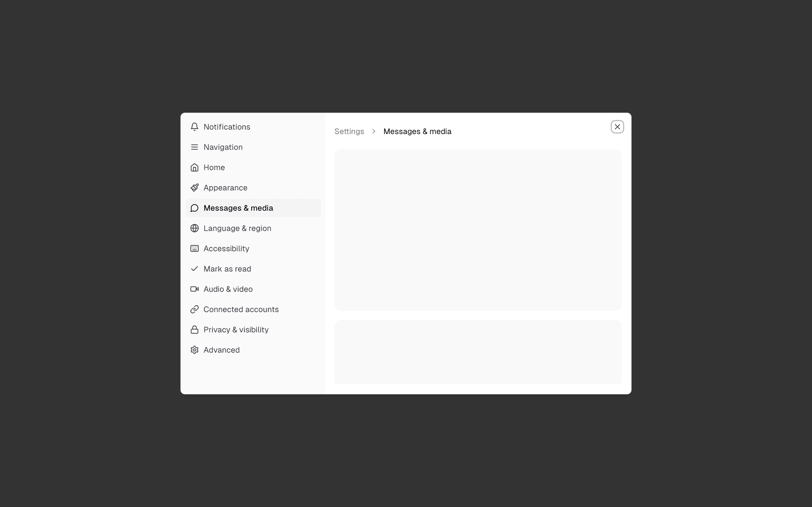This screenshot has width=812, height=507.
Task: Click the Advanced gear icon
Action: coord(194,349)
